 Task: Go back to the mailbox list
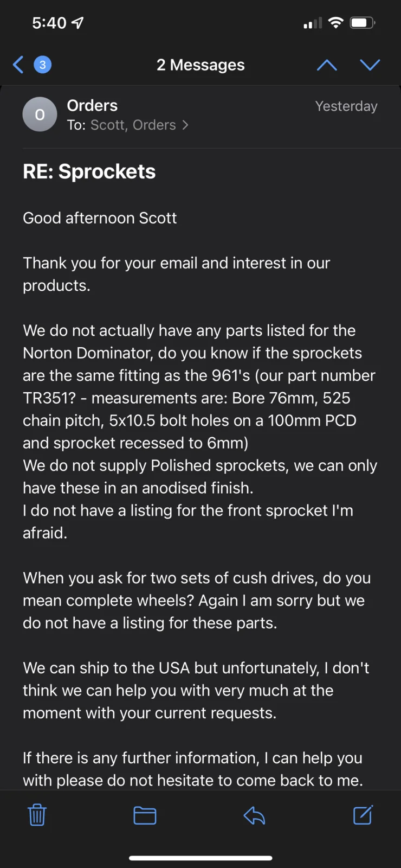[18, 65]
